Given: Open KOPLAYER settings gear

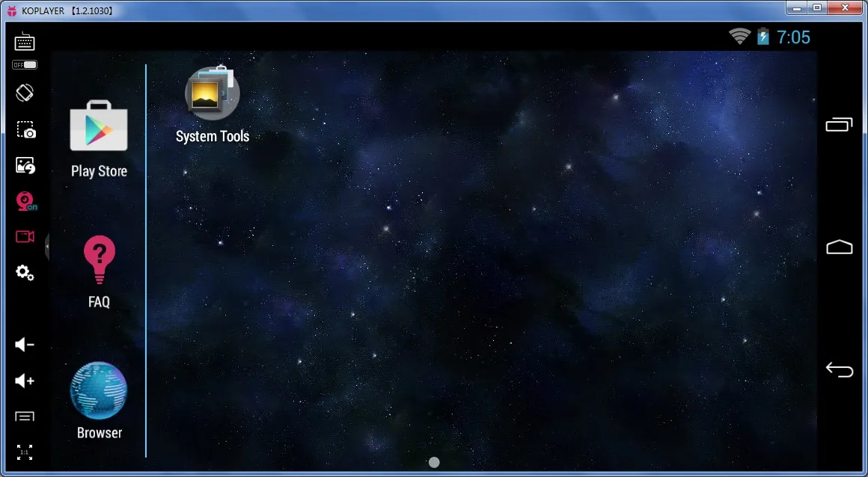Looking at the screenshot, I should 25,273.
